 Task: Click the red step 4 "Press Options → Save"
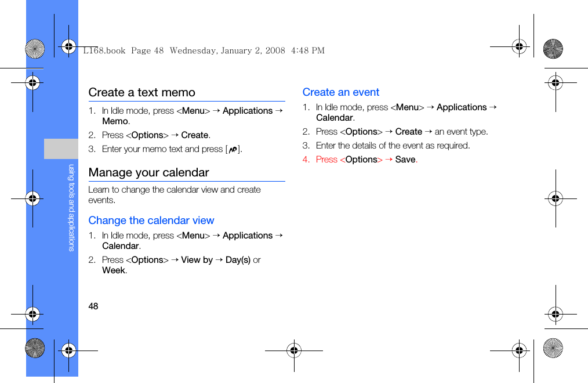[x=360, y=160]
